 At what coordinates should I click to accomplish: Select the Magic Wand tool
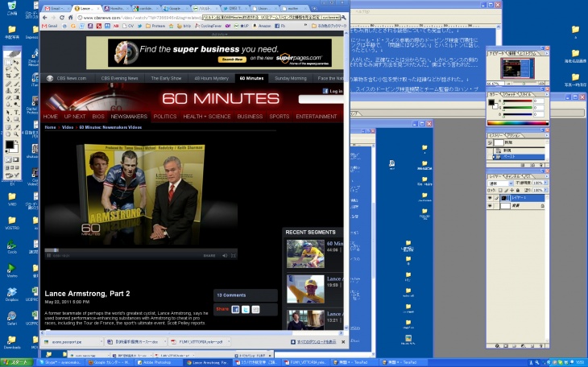(16, 69)
